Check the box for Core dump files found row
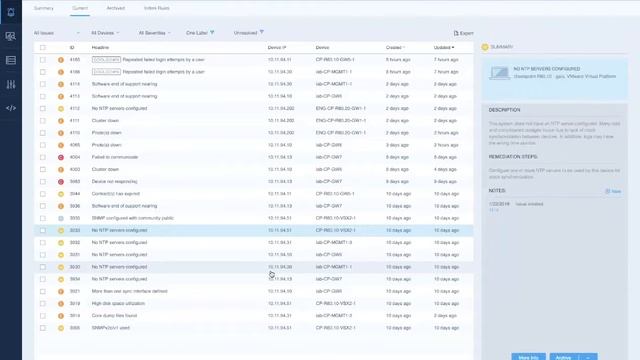The width and height of the screenshot is (640, 360). point(43,316)
